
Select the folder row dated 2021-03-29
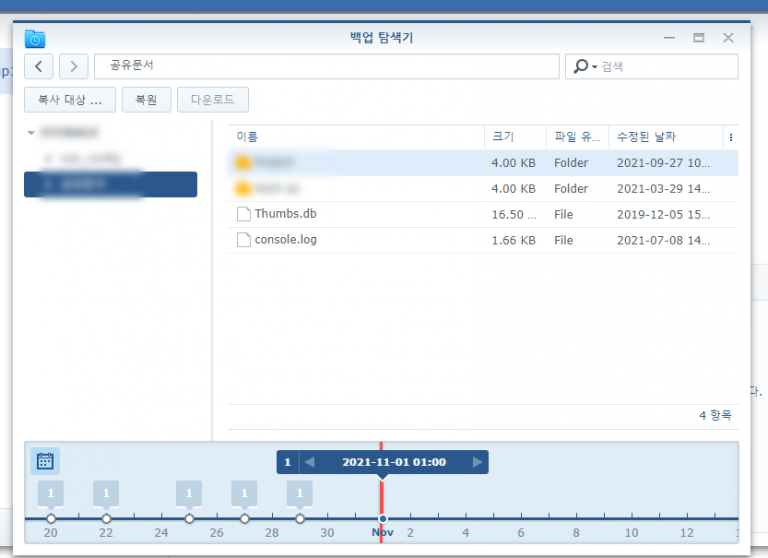(x=483, y=189)
